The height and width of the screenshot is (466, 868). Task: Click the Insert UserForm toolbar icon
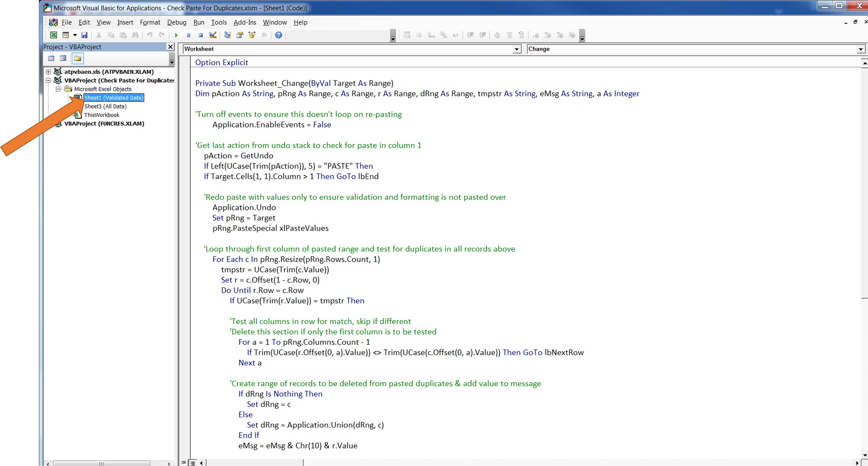coord(65,35)
